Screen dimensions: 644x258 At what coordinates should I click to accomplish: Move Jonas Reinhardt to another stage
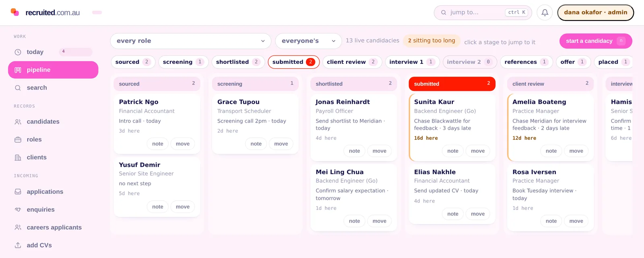point(380,151)
